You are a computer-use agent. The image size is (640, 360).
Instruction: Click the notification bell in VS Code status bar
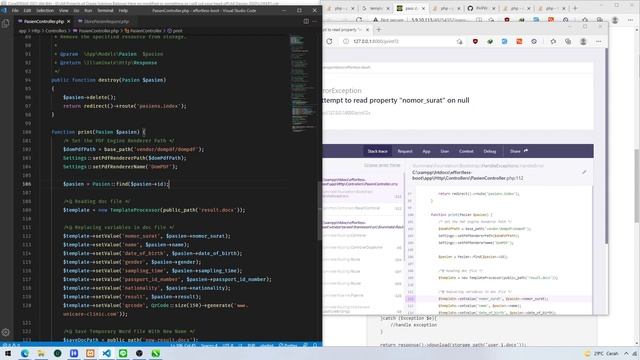pos(315,345)
